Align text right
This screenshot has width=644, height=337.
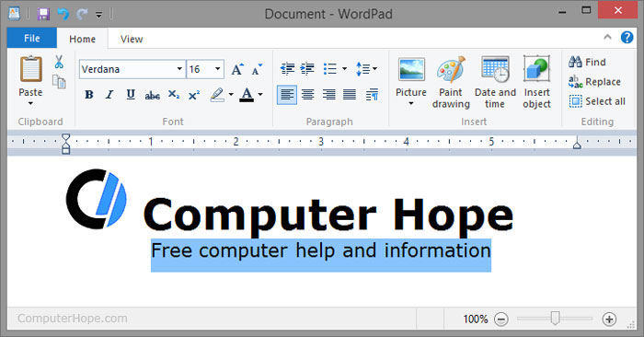328,95
